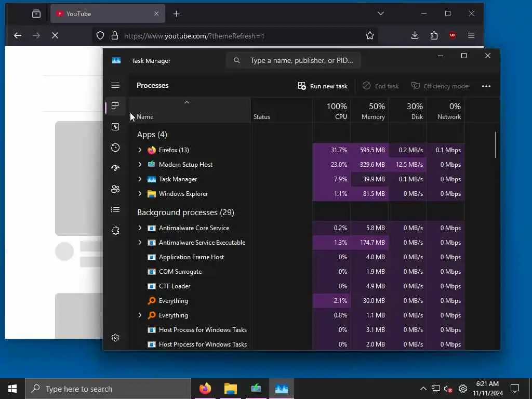This screenshot has height=399, width=532.
Task: Sort processes by Disk column
Action: click(407, 110)
